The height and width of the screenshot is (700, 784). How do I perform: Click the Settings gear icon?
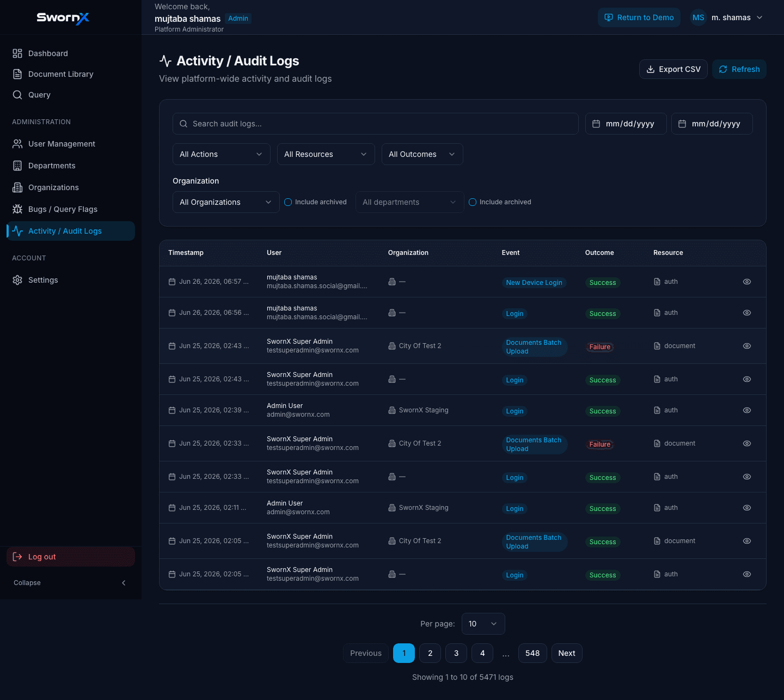tap(17, 280)
